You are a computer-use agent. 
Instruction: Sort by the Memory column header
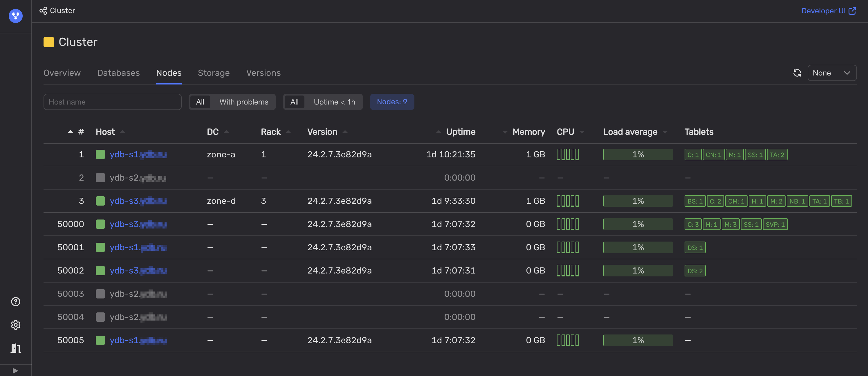click(528, 132)
